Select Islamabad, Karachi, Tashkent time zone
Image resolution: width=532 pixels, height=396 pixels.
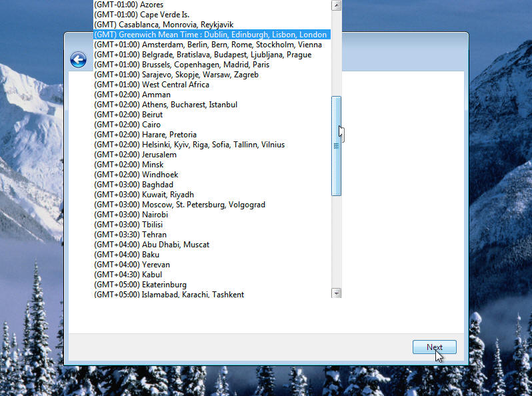pos(212,294)
